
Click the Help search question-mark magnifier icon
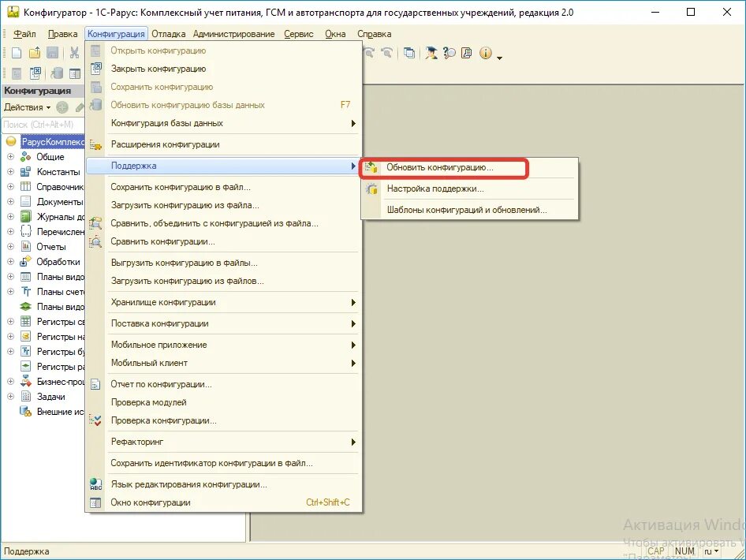coord(449,53)
